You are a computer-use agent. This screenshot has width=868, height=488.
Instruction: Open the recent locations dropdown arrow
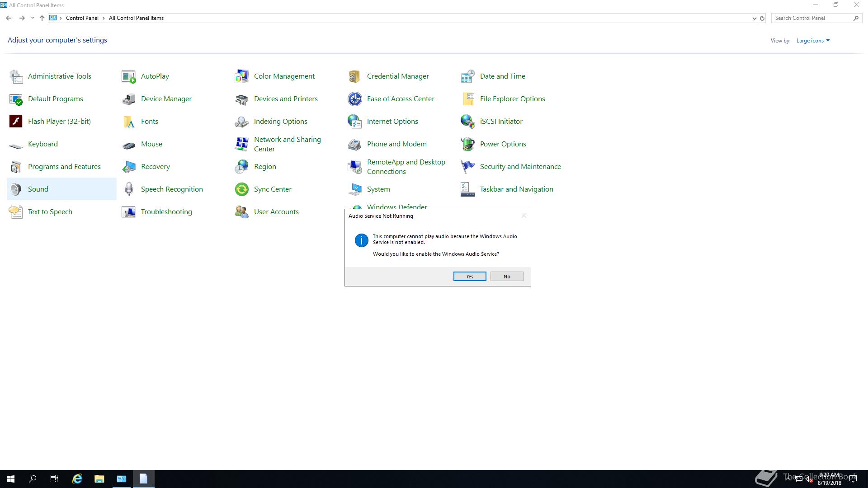(33, 18)
